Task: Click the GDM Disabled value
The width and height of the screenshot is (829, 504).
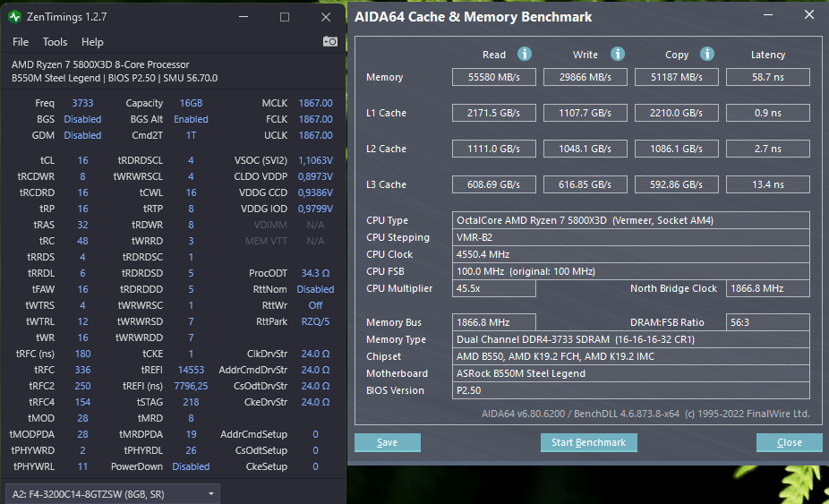Action: (x=82, y=135)
